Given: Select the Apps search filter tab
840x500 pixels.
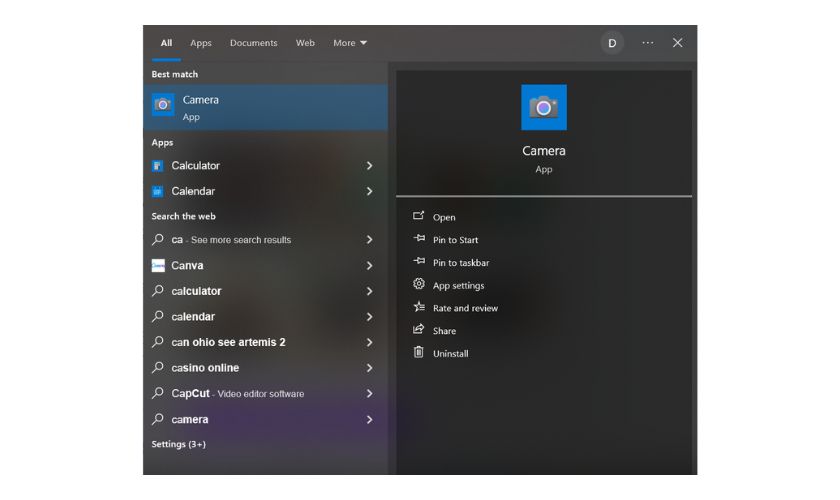Looking at the screenshot, I should click(201, 43).
